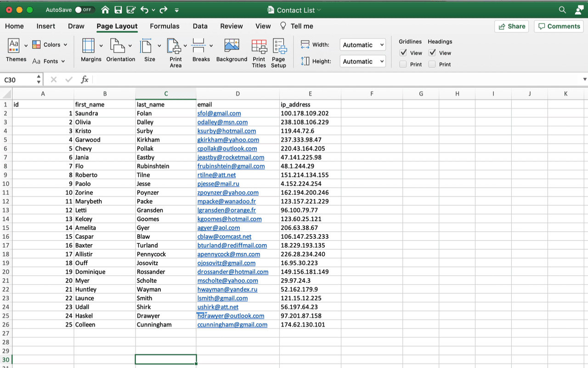
Task: Open the Customize Quick Access Toolbar menu
Action: pyautogui.click(x=177, y=10)
